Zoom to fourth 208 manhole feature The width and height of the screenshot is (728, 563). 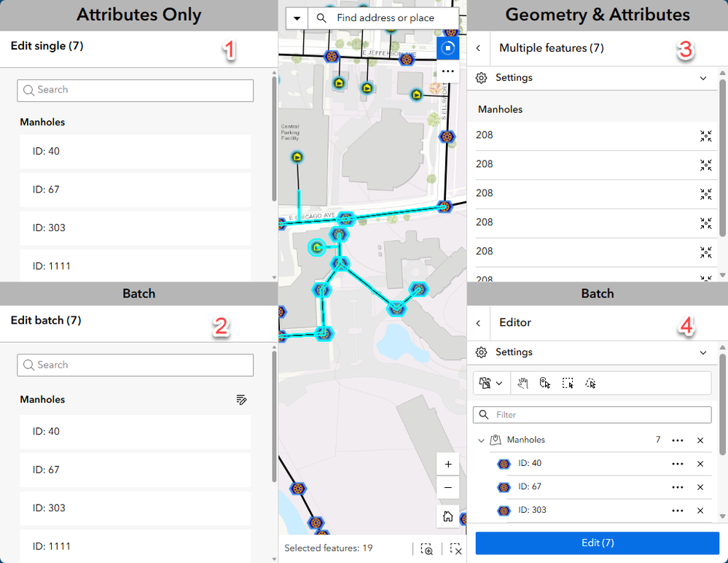(705, 223)
